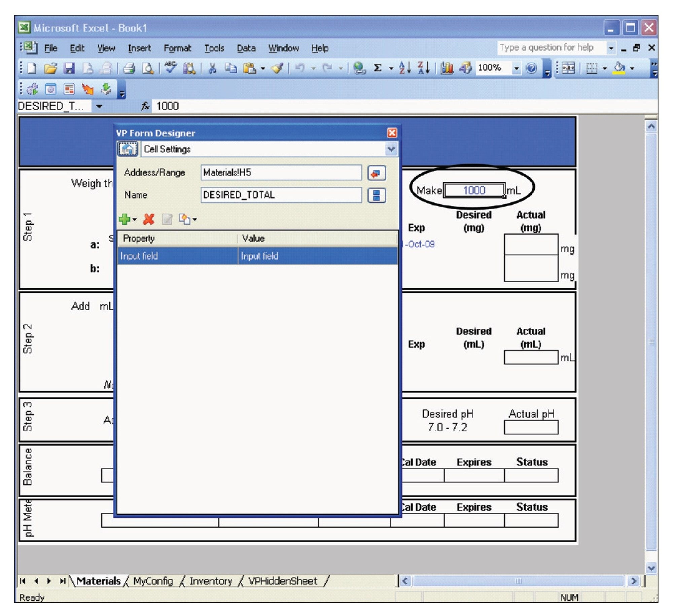Screen dimensions: 673x616
Task: Open the File menu
Action: click(51, 48)
